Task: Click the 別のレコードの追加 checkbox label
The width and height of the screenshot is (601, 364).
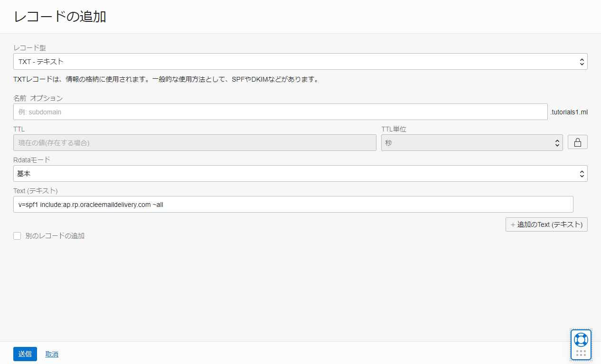Action: click(x=55, y=236)
